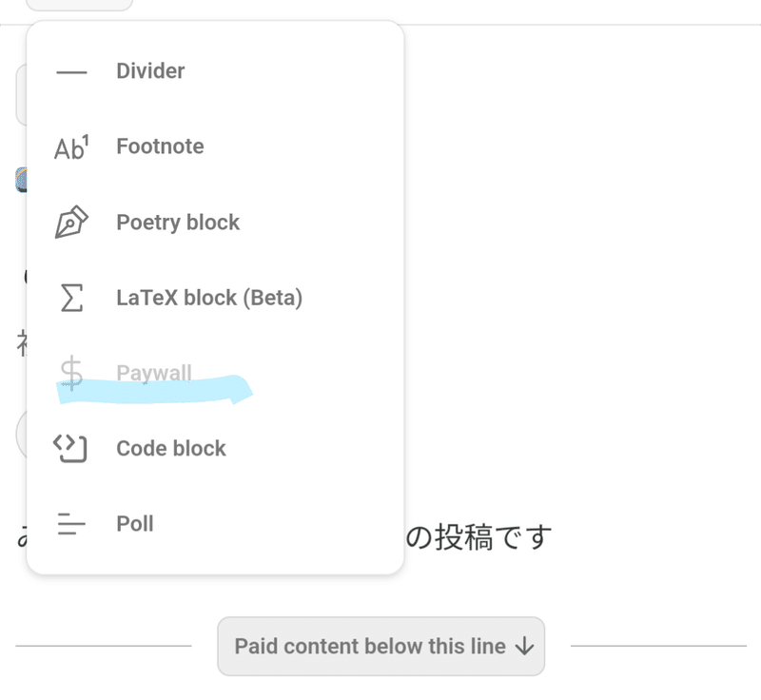Click the Poetry block pen nib icon

point(71,222)
